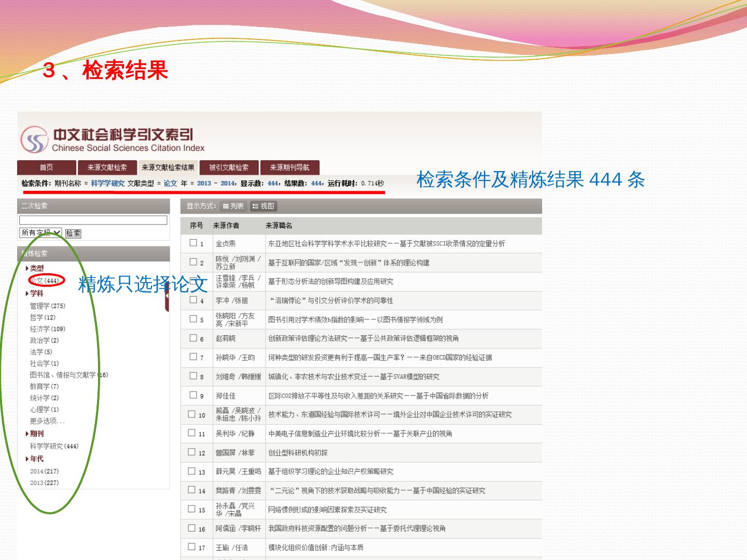The height and width of the screenshot is (560, 747).
Task: Collapse the 学科 filter section
Action: 35,293
